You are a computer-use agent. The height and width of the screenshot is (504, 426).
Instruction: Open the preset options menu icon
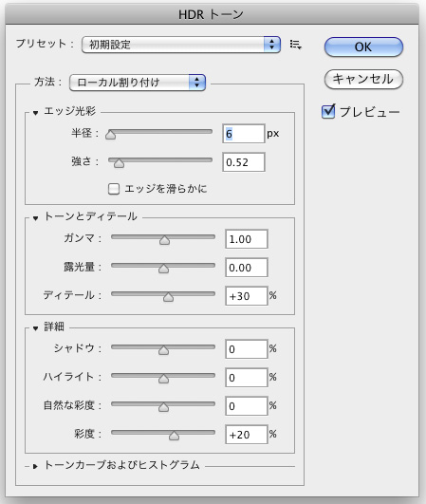pyautogui.click(x=296, y=45)
